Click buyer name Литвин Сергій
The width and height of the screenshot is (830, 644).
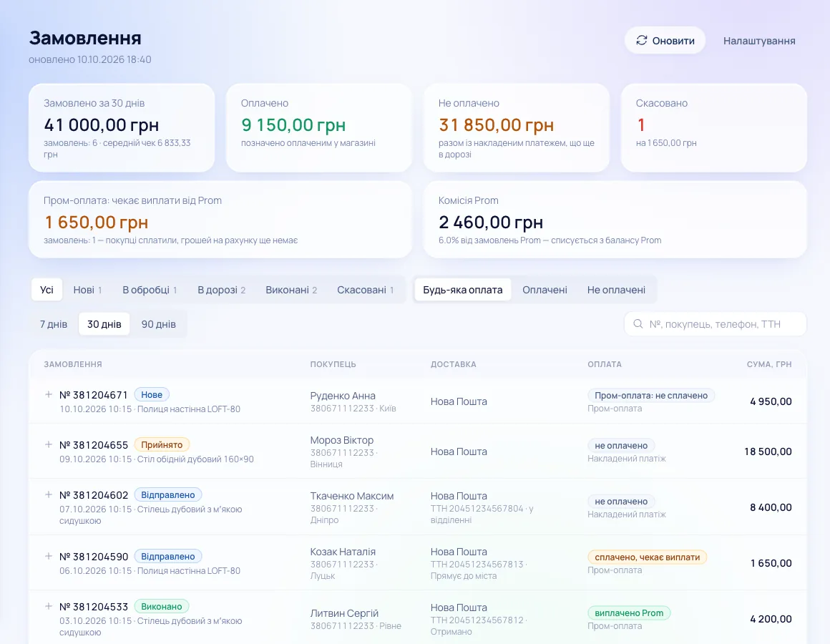point(344,613)
